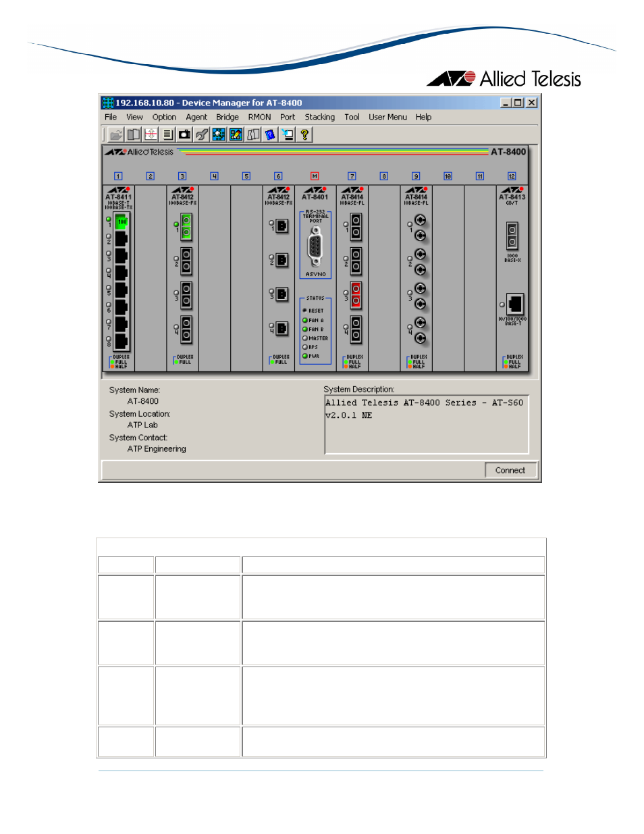Viewport: 644px width, 834px height.
Task: Click the monitor-with-arrow toolbar icon
Action: (288, 134)
